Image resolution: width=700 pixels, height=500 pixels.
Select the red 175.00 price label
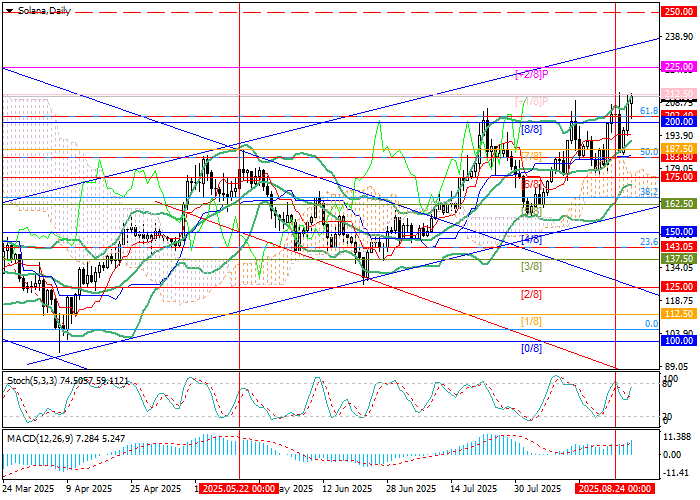(679, 177)
